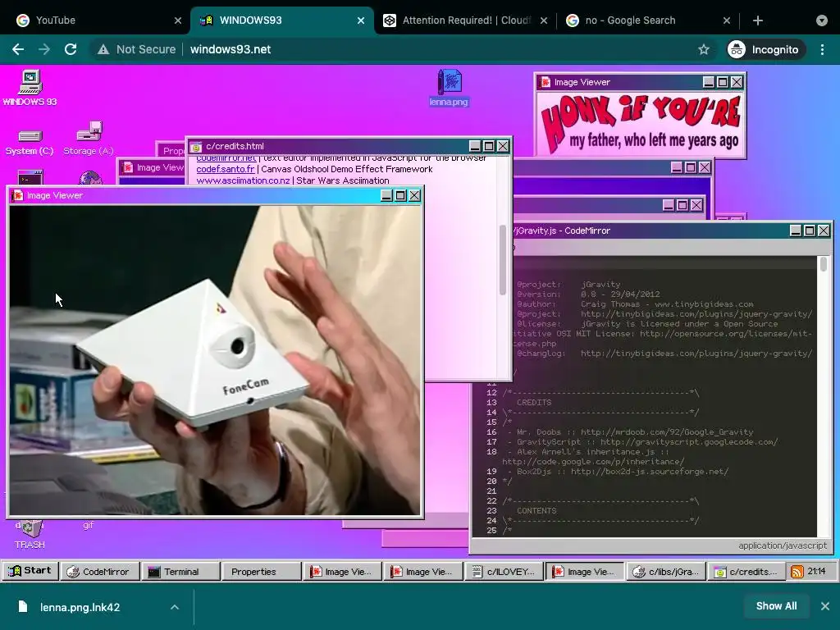The height and width of the screenshot is (630, 840).
Task: Click the credits.html window title bar icon
Action: (x=196, y=147)
